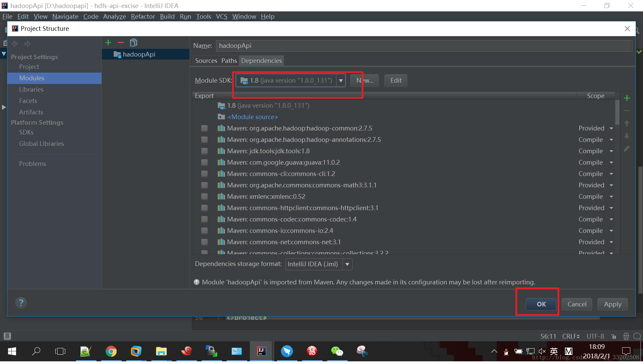Expand the Dependencies storage format dropdown

[347, 264]
